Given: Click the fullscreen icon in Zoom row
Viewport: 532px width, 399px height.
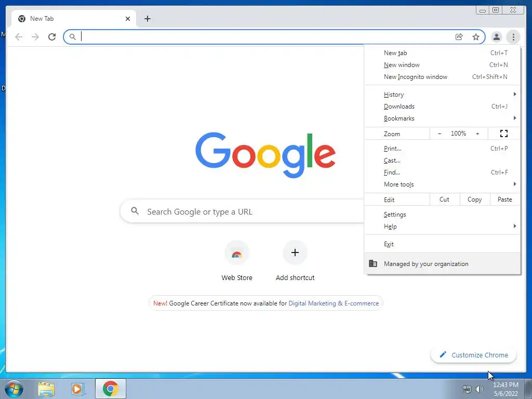Looking at the screenshot, I should click(504, 134).
